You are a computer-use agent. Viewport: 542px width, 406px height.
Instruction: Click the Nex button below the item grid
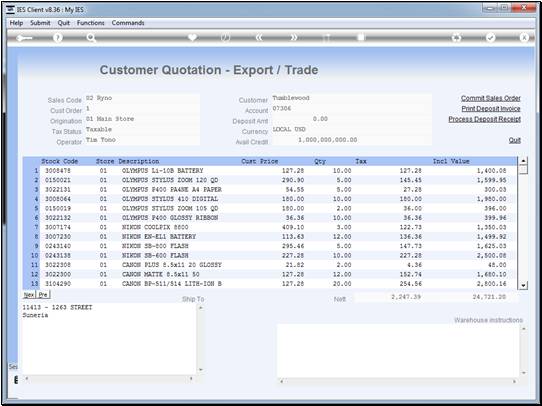point(29,295)
